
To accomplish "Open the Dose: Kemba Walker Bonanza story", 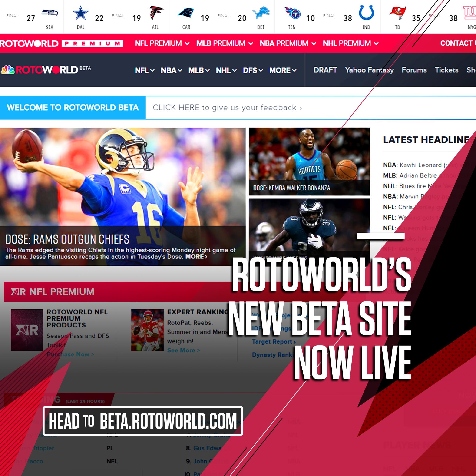I will [309, 161].
